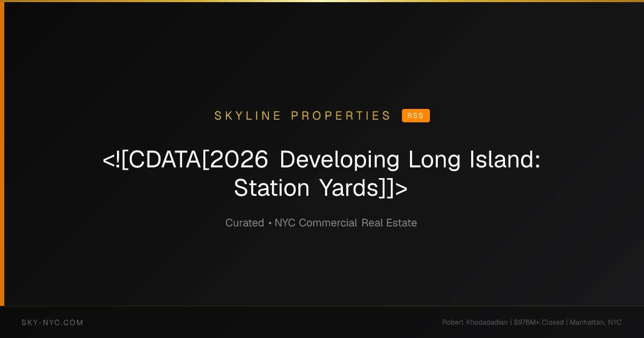Viewport: 644px width, 338px height.
Task: Open the SKY-NYC.COM footer link
Action: (x=53, y=322)
